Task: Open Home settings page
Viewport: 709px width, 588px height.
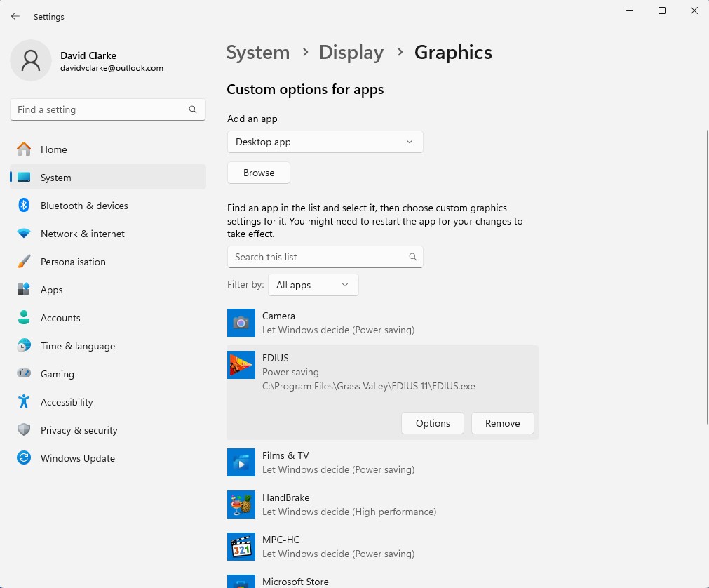Action: 107,149
